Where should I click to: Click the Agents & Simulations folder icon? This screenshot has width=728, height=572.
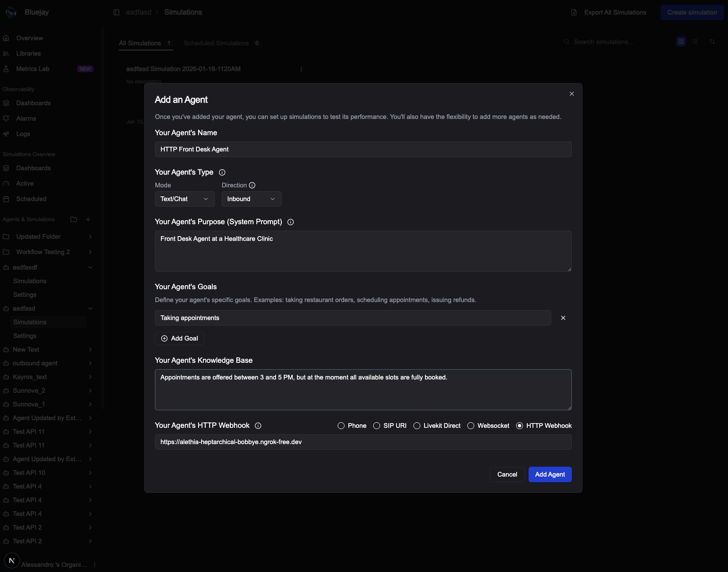click(x=73, y=219)
